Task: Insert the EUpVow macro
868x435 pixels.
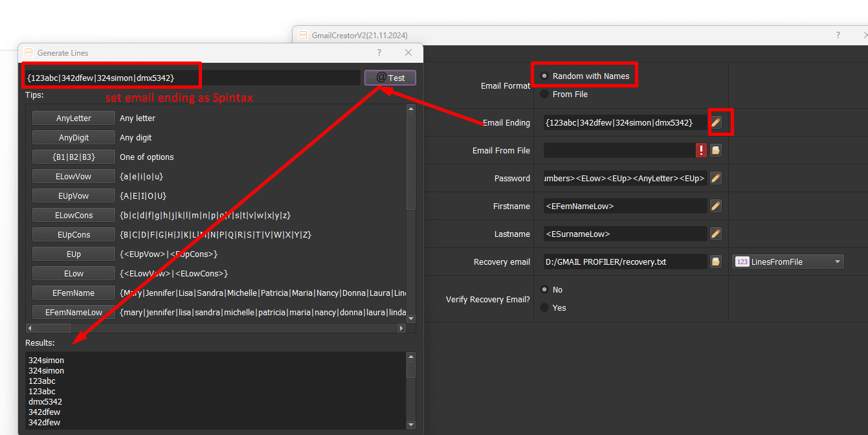Action: click(74, 196)
